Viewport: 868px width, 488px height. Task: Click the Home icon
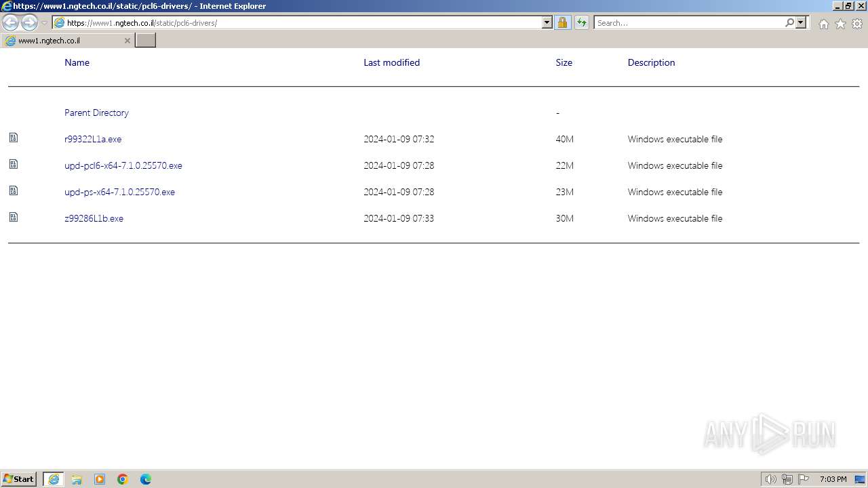[x=823, y=24]
